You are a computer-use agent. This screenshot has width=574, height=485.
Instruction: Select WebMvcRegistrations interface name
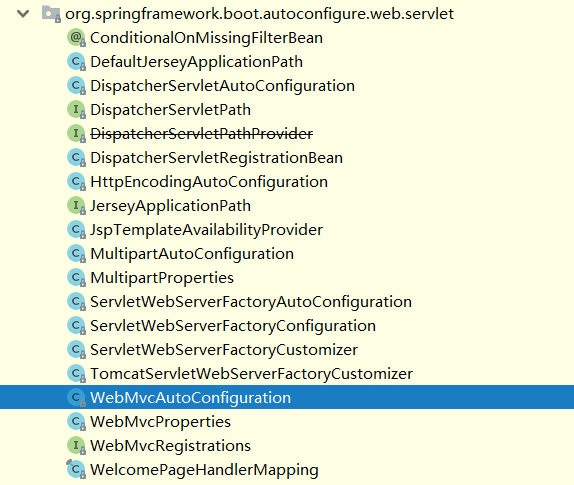point(170,445)
